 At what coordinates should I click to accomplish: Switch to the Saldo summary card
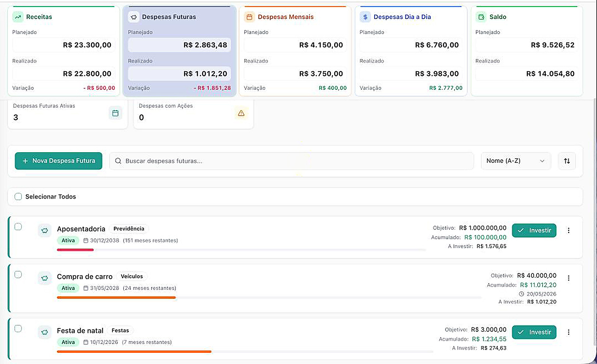(x=527, y=51)
